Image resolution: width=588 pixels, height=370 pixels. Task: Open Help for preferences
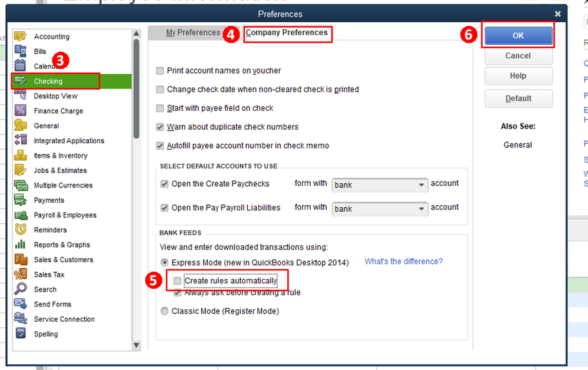point(518,76)
